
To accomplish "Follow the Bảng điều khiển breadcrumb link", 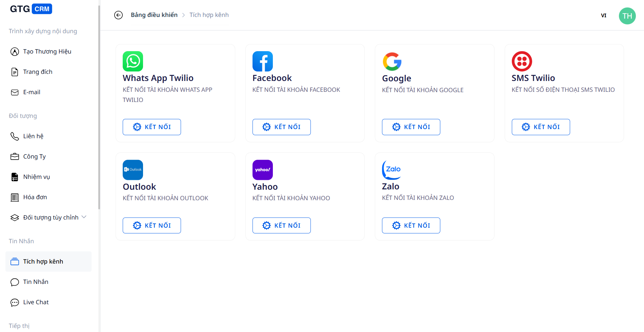I will click(x=154, y=15).
